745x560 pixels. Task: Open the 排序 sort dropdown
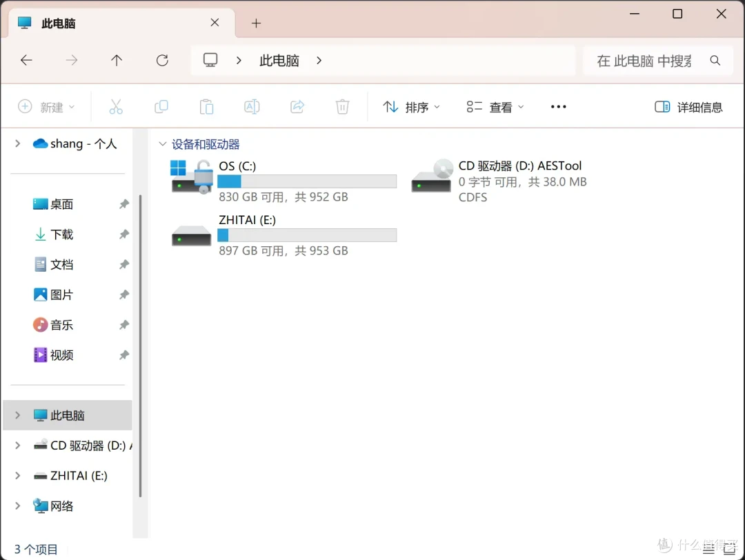(411, 107)
